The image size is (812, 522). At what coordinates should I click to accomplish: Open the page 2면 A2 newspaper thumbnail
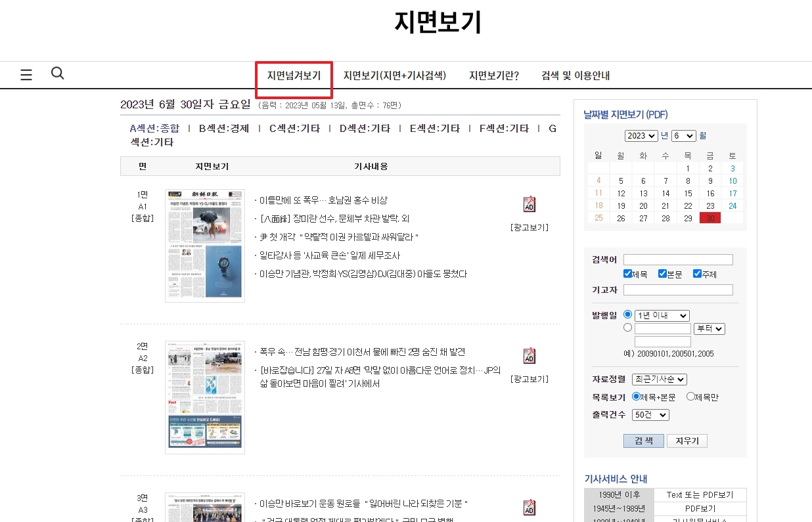pyautogui.click(x=205, y=397)
